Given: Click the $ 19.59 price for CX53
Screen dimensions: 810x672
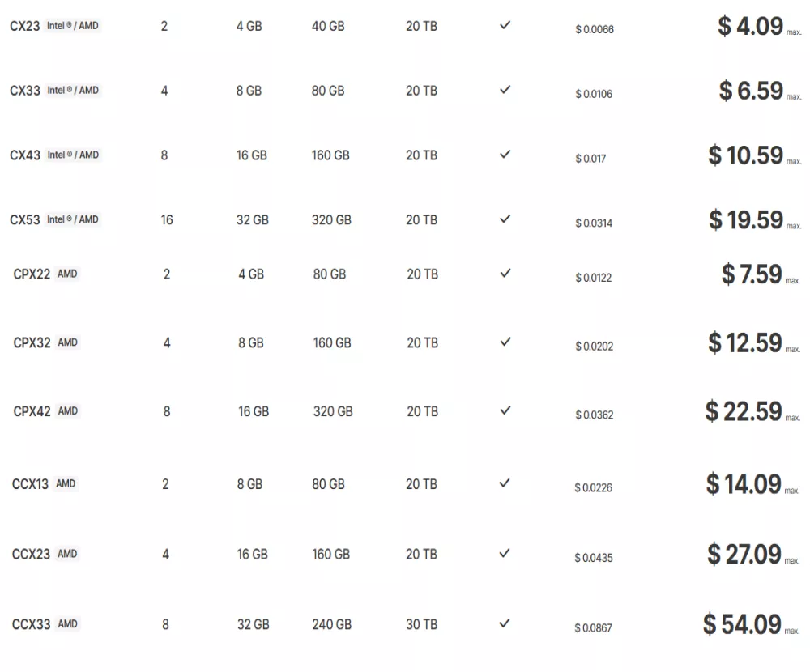Looking at the screenshot, I should pyautogui.click(x=746, y=219).
